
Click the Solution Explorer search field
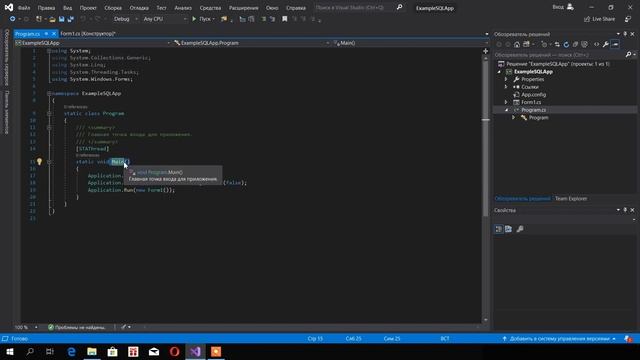558,55
